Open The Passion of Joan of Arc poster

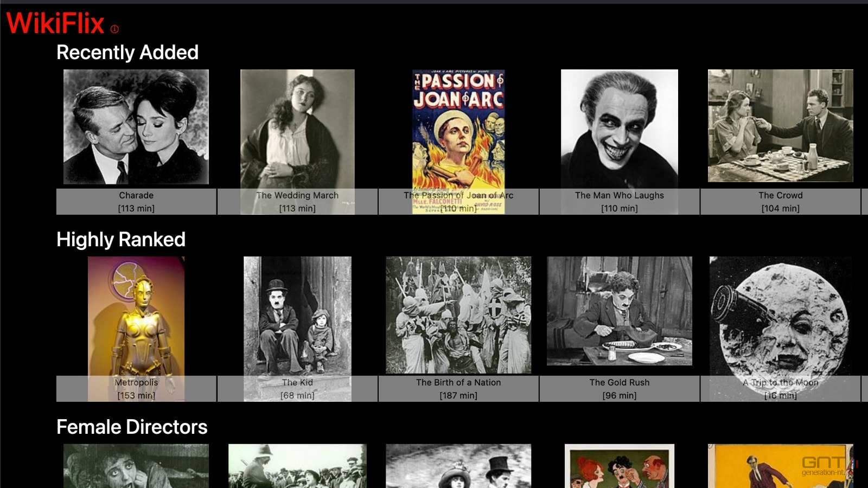click(x=458, y=130)
